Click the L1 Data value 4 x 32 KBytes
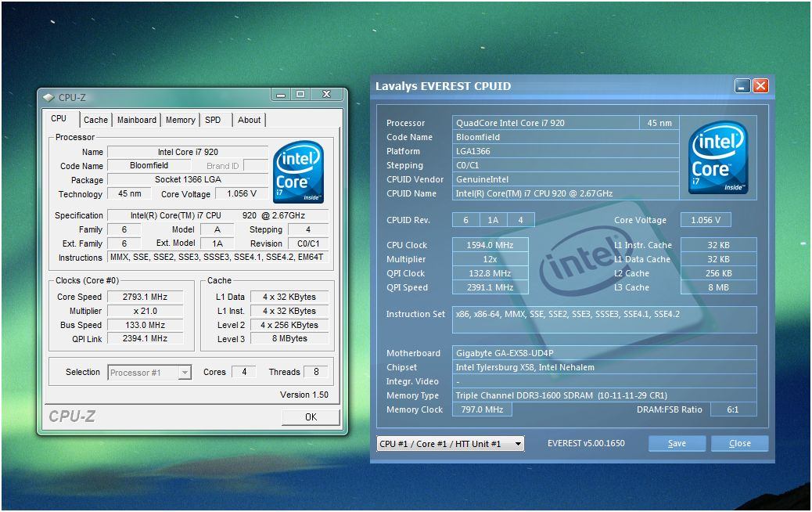 point(289,297)
